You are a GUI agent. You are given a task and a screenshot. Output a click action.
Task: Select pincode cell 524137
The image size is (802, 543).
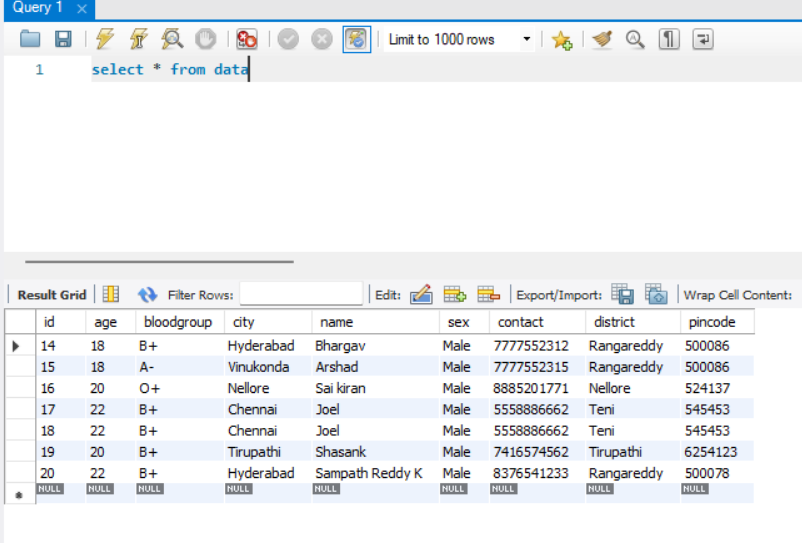[717, 389]
